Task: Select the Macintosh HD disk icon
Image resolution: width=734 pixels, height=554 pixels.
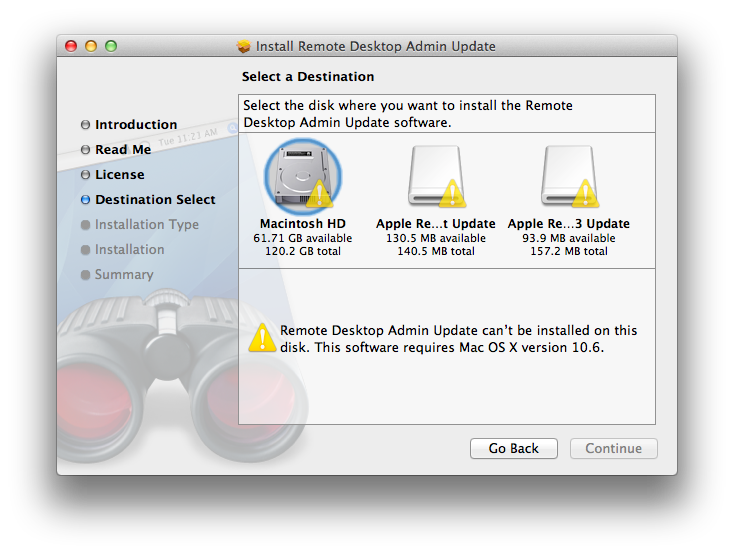Action: (303, 177)
